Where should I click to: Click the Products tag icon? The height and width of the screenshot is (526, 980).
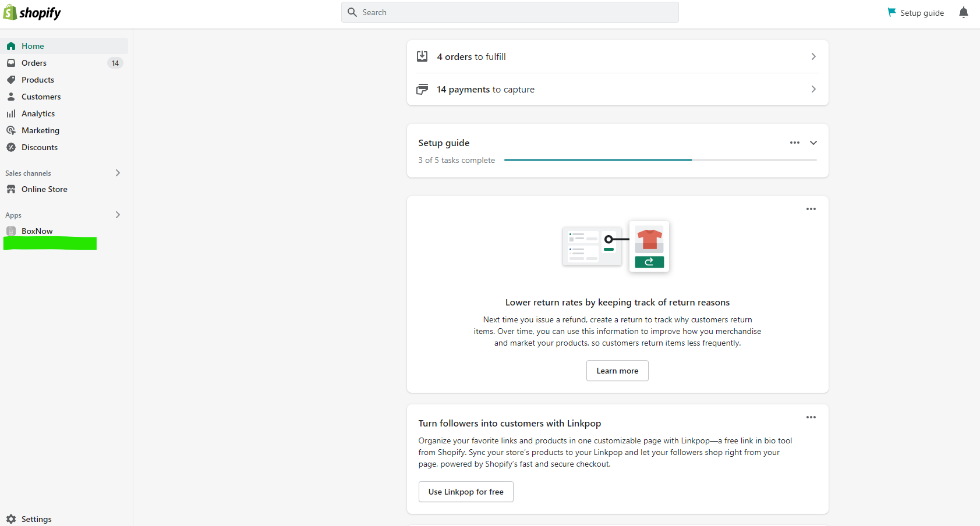11,80
